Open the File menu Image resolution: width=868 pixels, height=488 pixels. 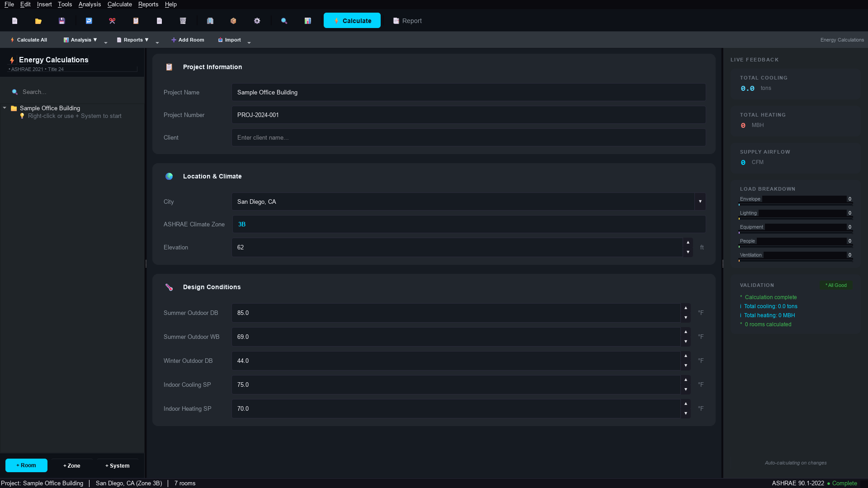9,4
